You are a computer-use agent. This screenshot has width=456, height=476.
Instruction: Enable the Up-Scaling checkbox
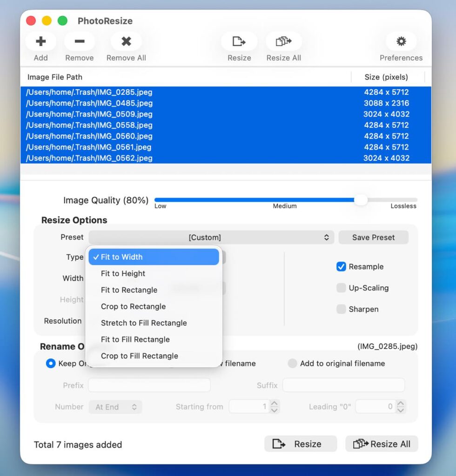point(341,288)
